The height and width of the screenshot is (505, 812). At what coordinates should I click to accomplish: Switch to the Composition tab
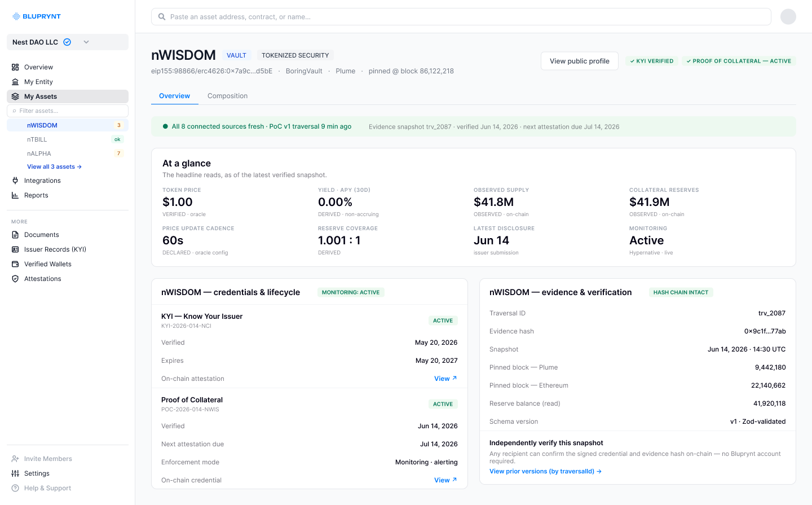227,96
